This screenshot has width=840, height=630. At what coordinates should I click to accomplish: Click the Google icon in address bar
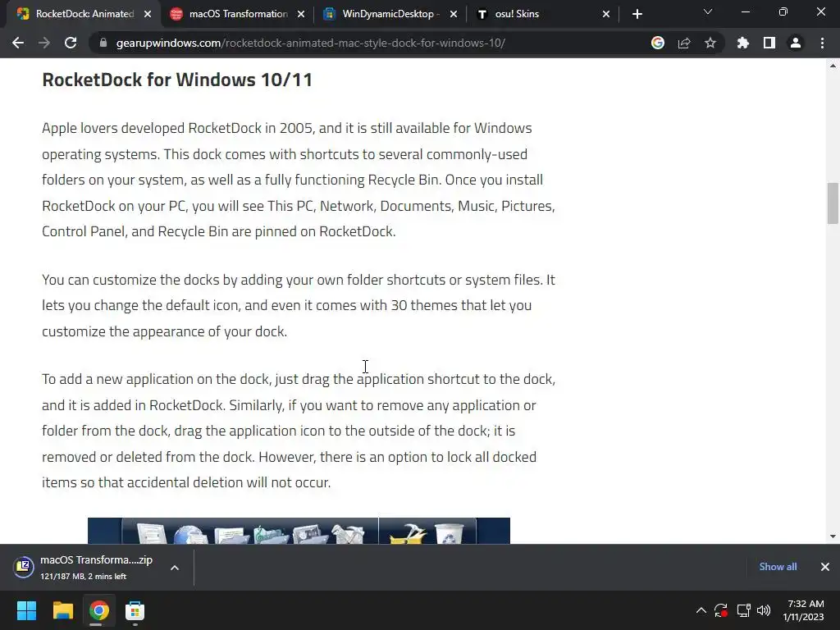click(x=658, y=43)
